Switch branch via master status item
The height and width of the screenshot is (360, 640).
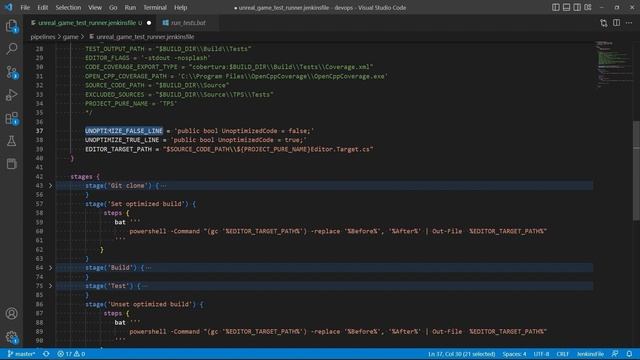[22, 354]
